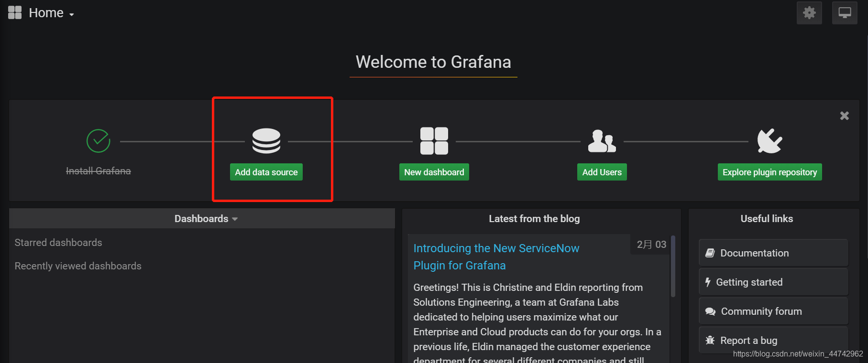Viewport: 868px width, 363px height.
Task: Click the plug icon for plugins
Action: (770, 141)
